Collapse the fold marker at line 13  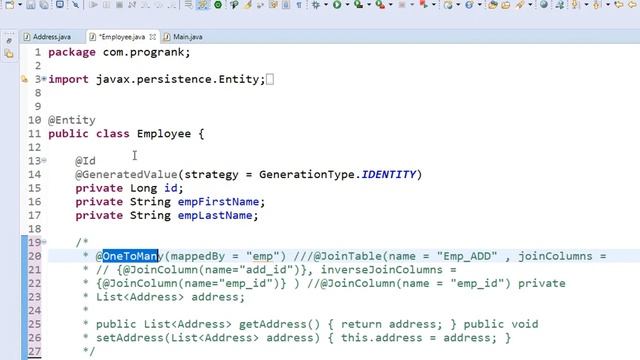44,160
